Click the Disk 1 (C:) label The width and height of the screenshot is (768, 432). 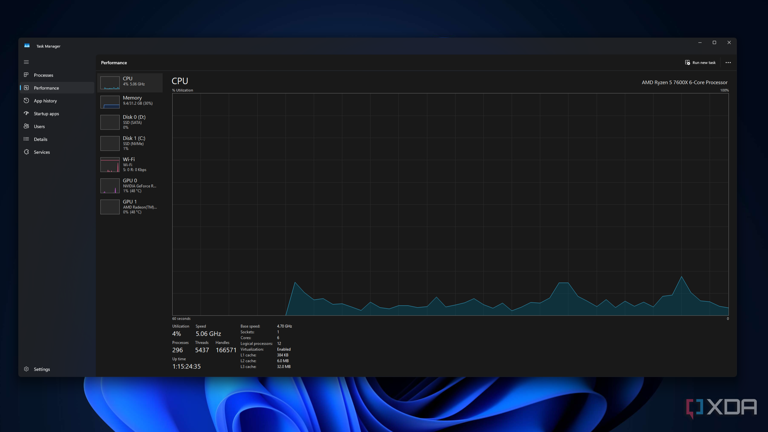pyautogui.click(x=134, y=138)
